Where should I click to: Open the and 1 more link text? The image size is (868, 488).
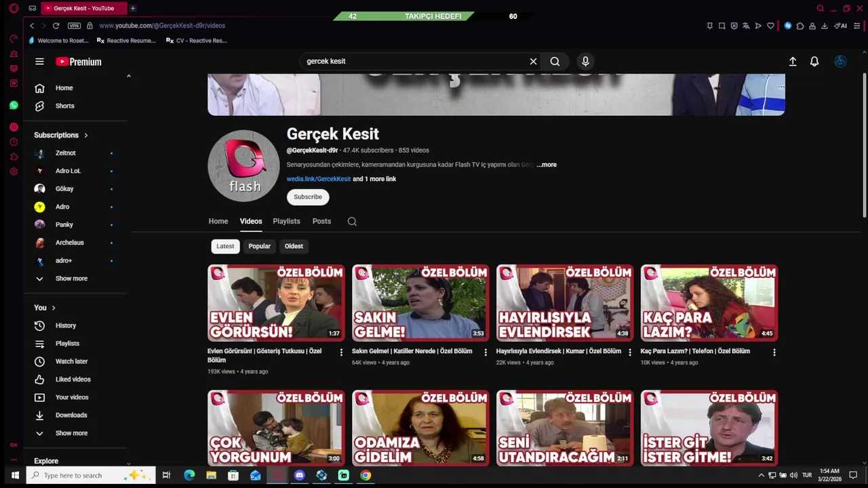point(374,179)
